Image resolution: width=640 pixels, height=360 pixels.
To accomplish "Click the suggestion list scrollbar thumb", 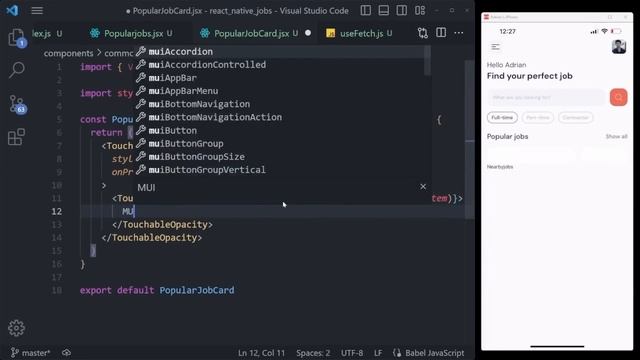I will (x=427, y=60).
